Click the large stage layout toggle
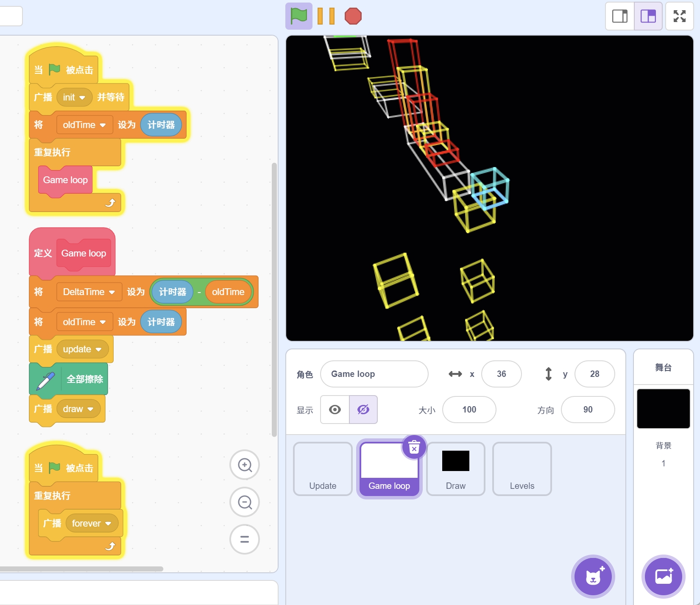 [x=648, y=16]
